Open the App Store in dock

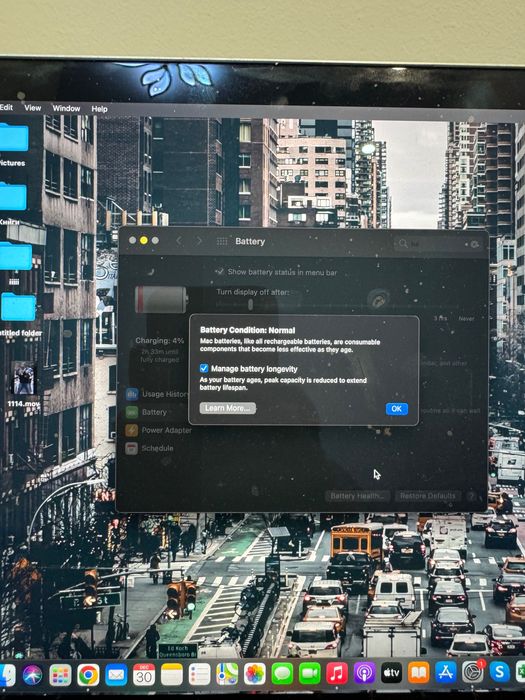(x=446, y=672)
